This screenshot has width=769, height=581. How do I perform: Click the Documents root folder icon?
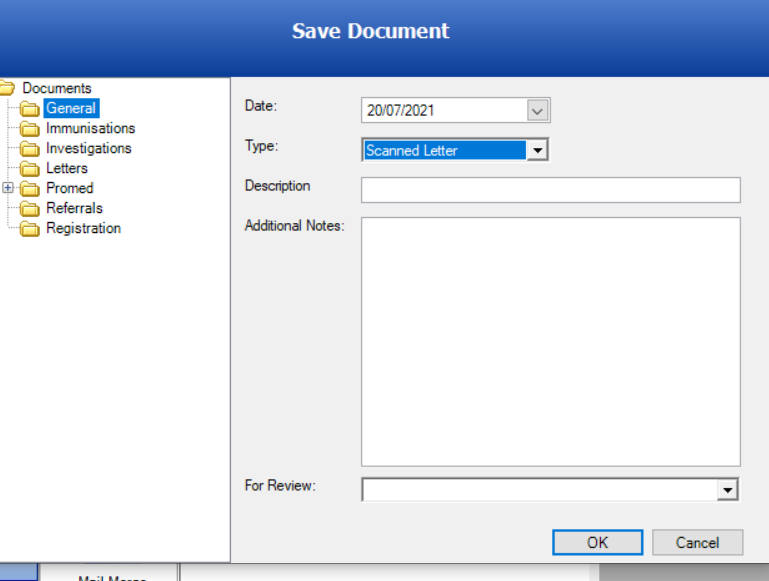click(6, 88)
